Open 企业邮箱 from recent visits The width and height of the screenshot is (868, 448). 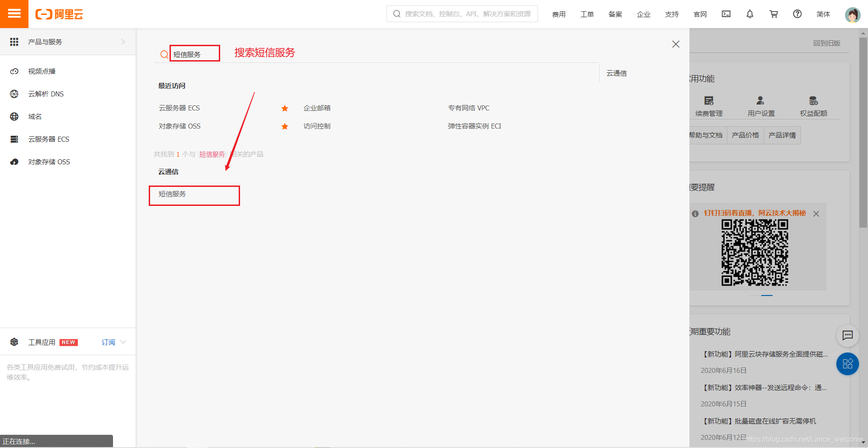[317, 108]
